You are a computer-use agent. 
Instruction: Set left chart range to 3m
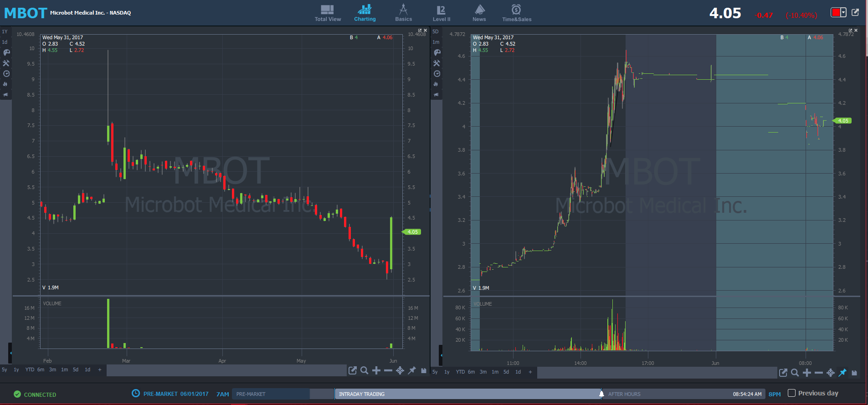pos(53,369)
